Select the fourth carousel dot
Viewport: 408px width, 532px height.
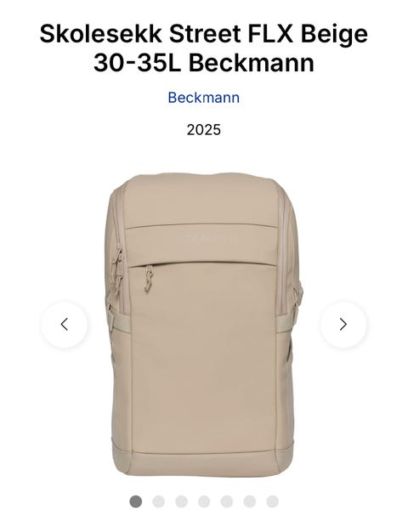pos(204,501)
